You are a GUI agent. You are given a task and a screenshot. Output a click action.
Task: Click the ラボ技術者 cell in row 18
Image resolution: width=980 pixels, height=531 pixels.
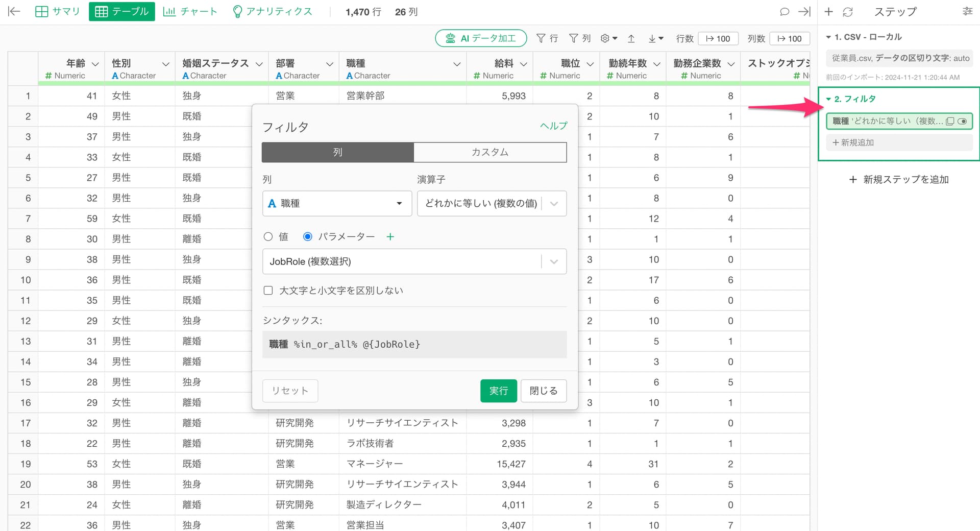pos(402,443)
